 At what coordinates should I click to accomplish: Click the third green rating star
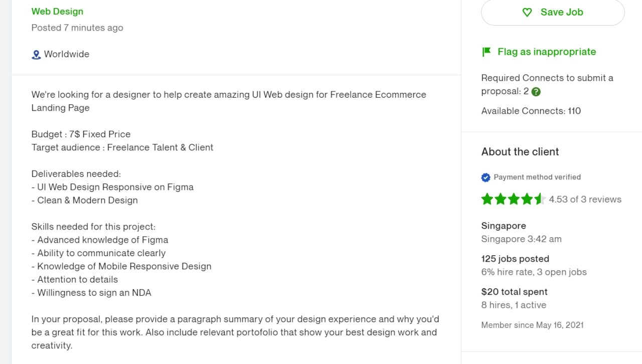514,199
